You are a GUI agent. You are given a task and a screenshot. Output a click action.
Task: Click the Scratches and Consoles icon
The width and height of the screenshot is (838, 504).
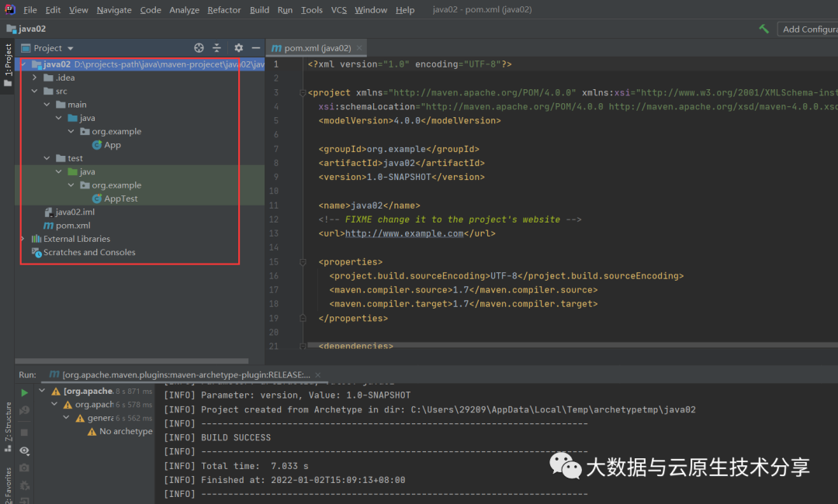(x=36, y=252)
